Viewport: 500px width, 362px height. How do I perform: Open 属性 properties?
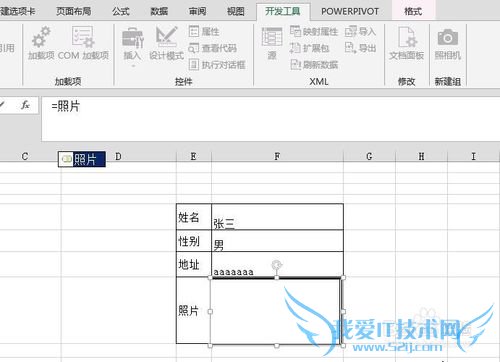coord(204,31)
